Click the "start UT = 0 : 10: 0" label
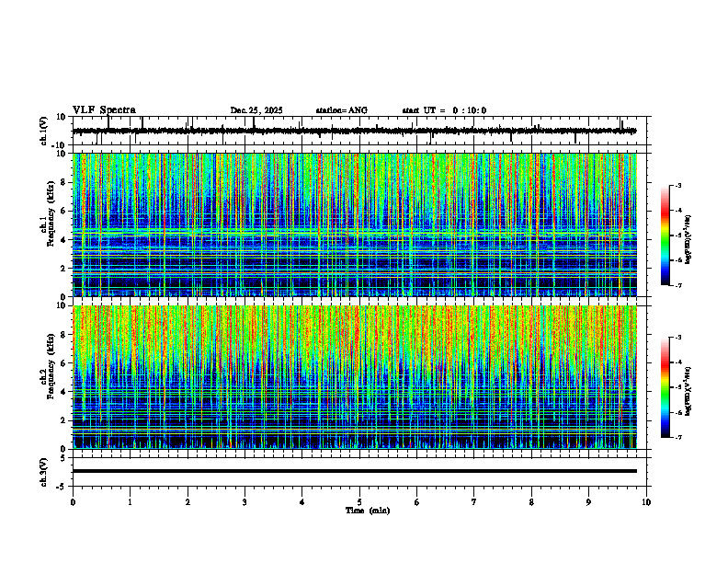This screenshot has width=728, height=563. click(x=444, y=110)
